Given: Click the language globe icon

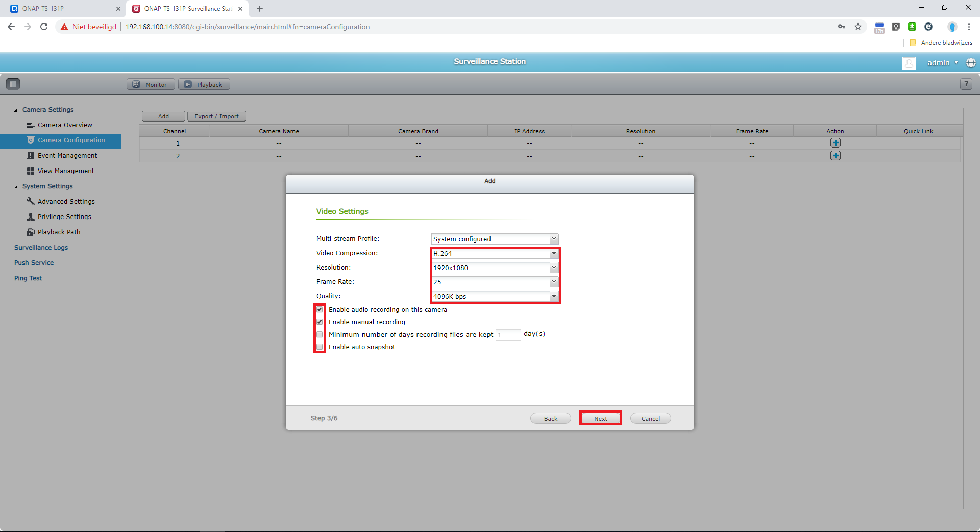Looking at the screenshot, I should coord(971,63).
